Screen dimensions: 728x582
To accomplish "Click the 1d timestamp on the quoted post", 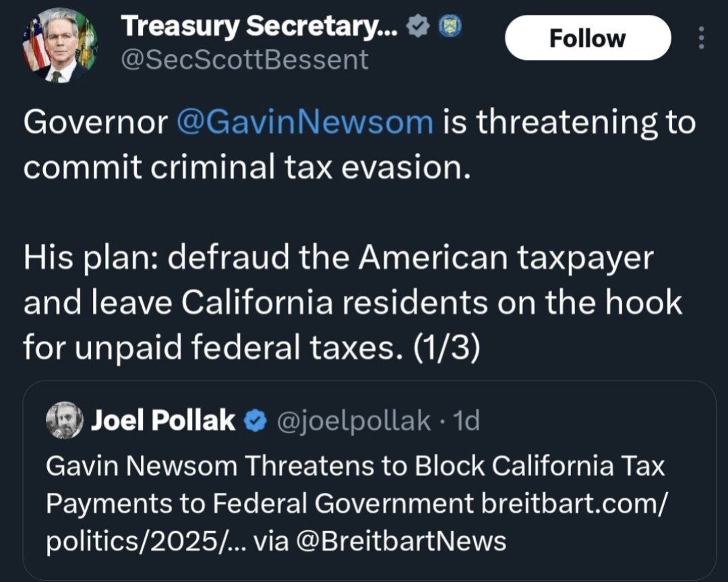I will [x=466, y=421].
